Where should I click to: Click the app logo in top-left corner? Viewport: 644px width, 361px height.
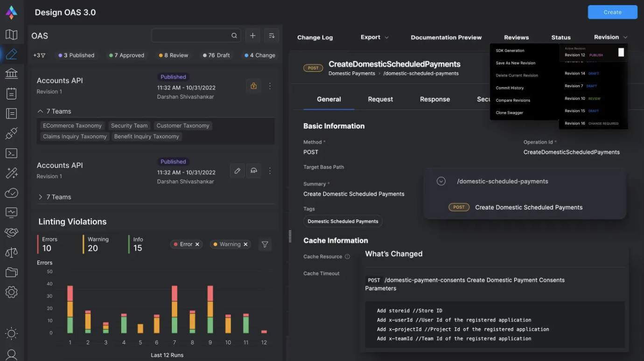(x=12, y=13)
